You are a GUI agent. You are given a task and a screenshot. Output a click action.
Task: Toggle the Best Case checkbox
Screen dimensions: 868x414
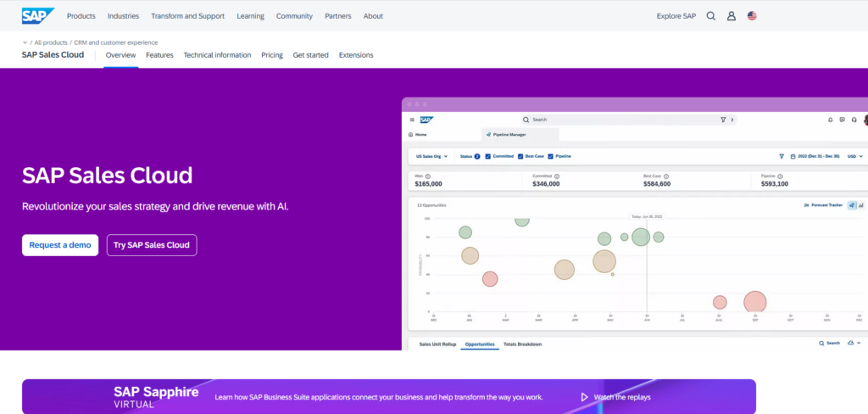[520, 156]
